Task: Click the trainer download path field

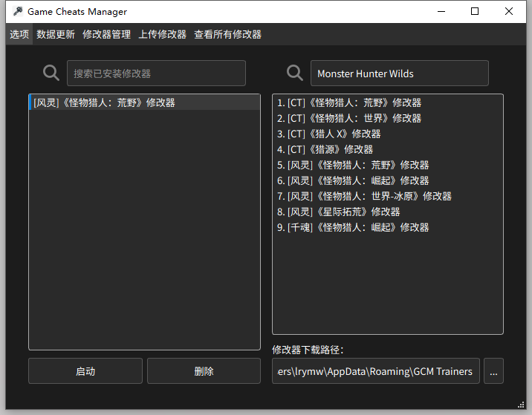Action: click(x=375, y=371)
